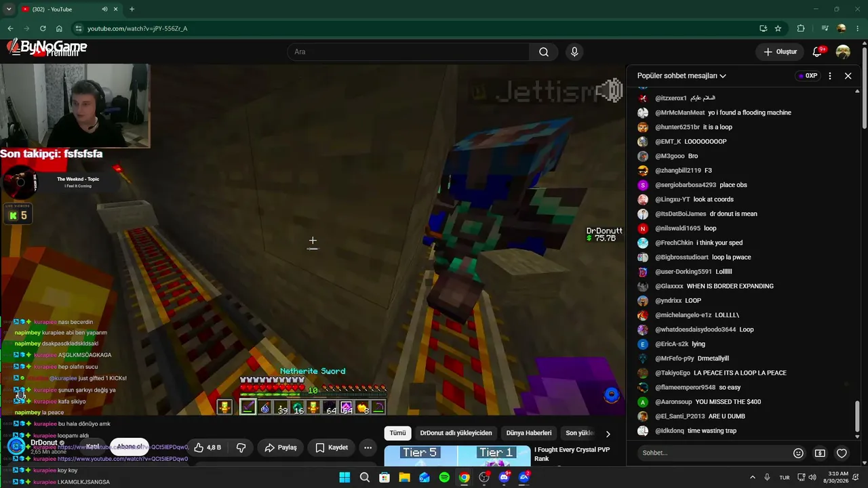Open YouTube search with the magnifier button
Viewport: 868px width, 488px height.
(x=544, y=52)
